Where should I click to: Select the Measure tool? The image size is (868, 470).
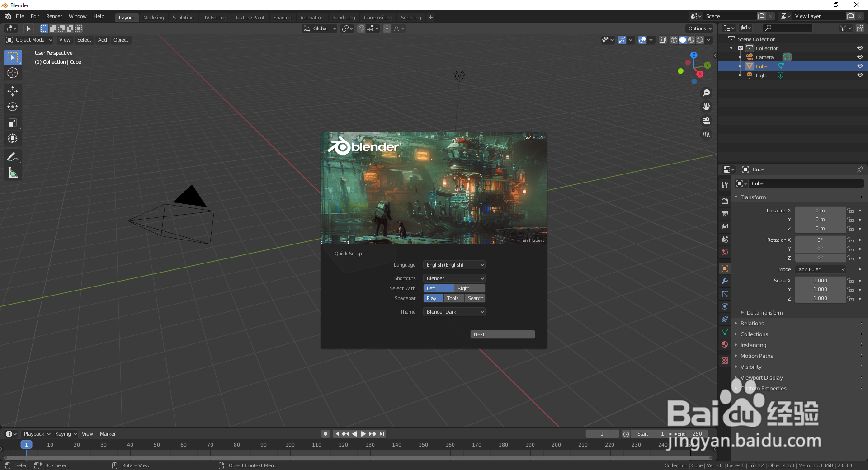pos(13,172)
